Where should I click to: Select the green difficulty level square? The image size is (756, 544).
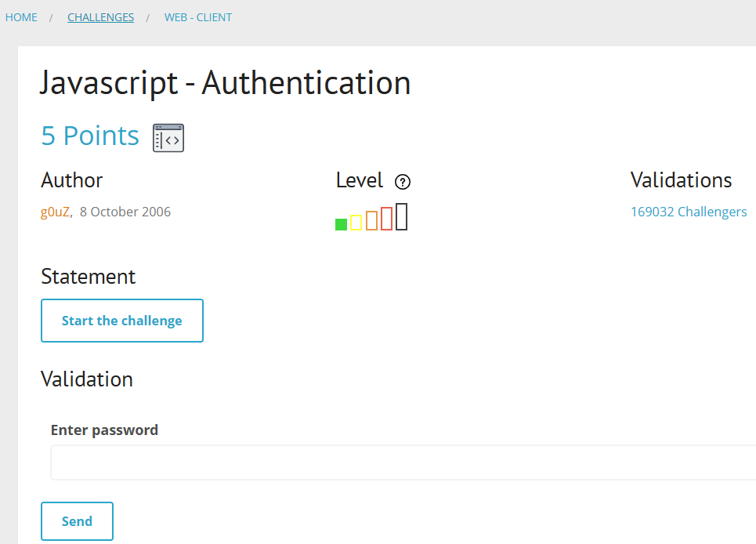[x=341, y=223]
